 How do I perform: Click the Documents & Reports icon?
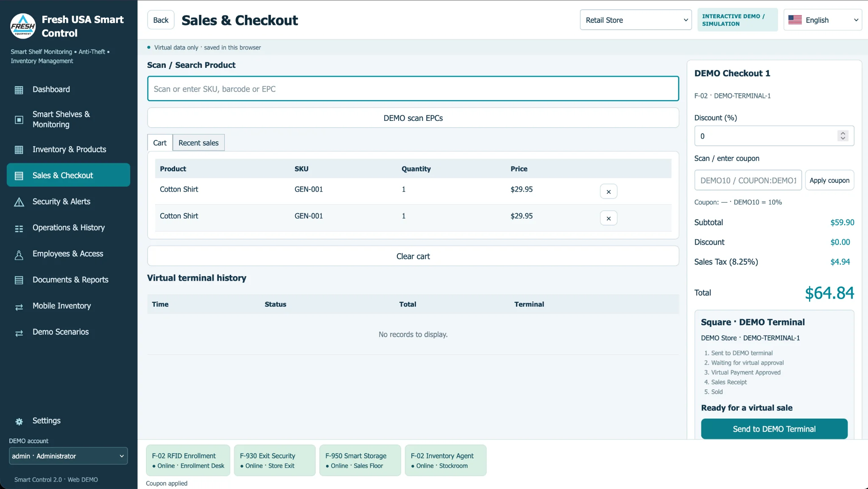pyautogui.click(x=19, y=280)
